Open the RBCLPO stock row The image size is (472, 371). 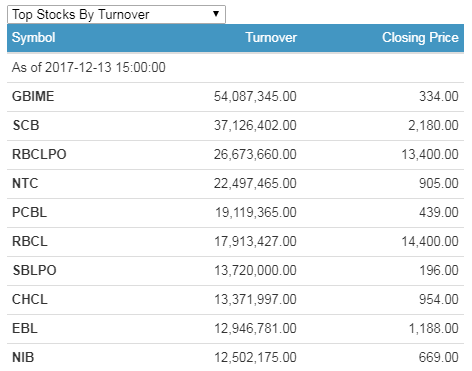click(x=235, y=155)
